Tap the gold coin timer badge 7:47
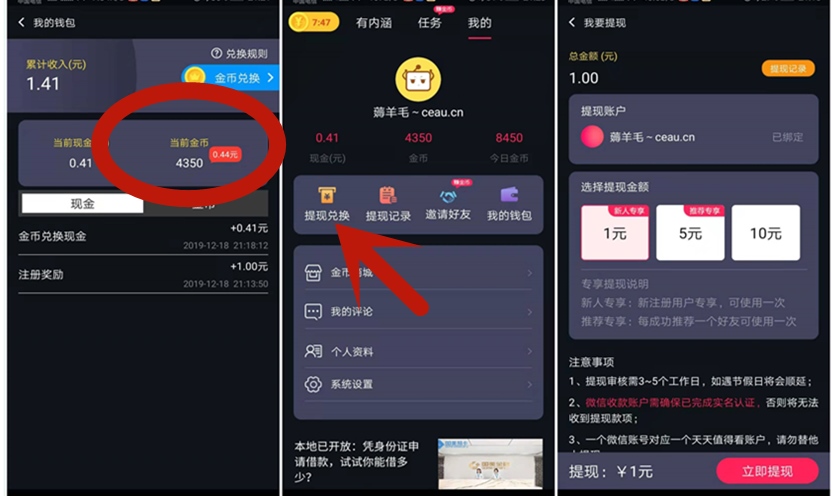The width and height of the screenshot is (832, 496). point(314,22)
